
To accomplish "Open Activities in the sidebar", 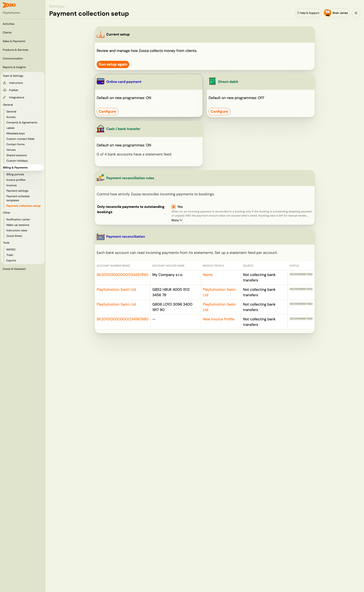I will (x=8, y=24).
